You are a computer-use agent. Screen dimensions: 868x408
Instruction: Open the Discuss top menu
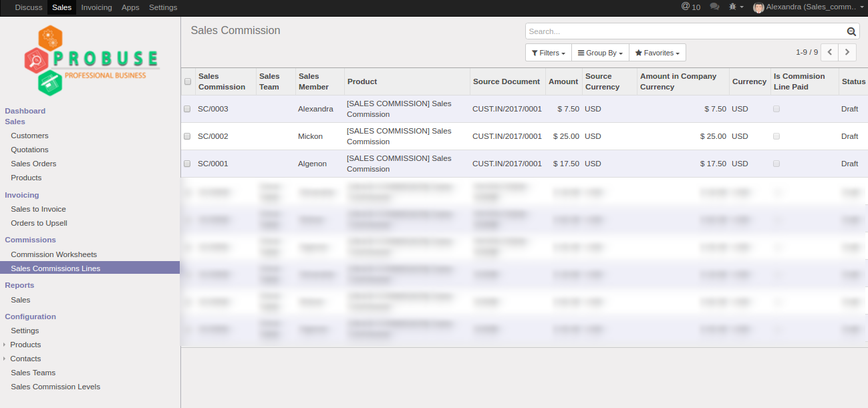(28, 7)
